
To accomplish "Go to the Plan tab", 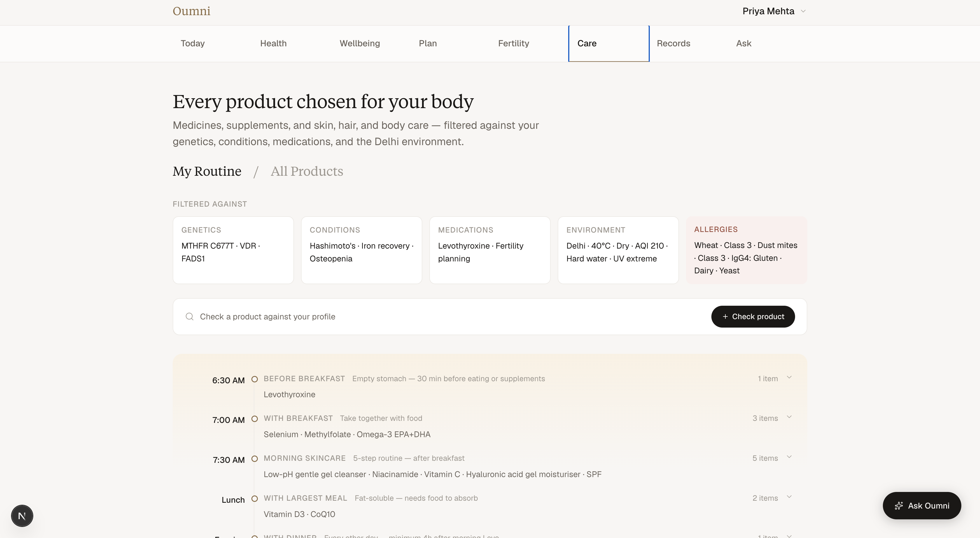I will (428, 43).
